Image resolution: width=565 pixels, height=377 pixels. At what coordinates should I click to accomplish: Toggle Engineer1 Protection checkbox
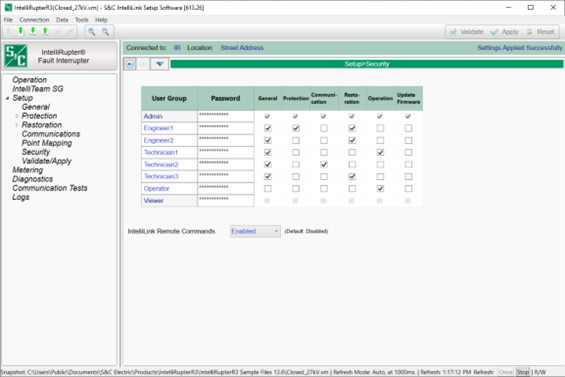pyautogui.click(x=296, y=128)
